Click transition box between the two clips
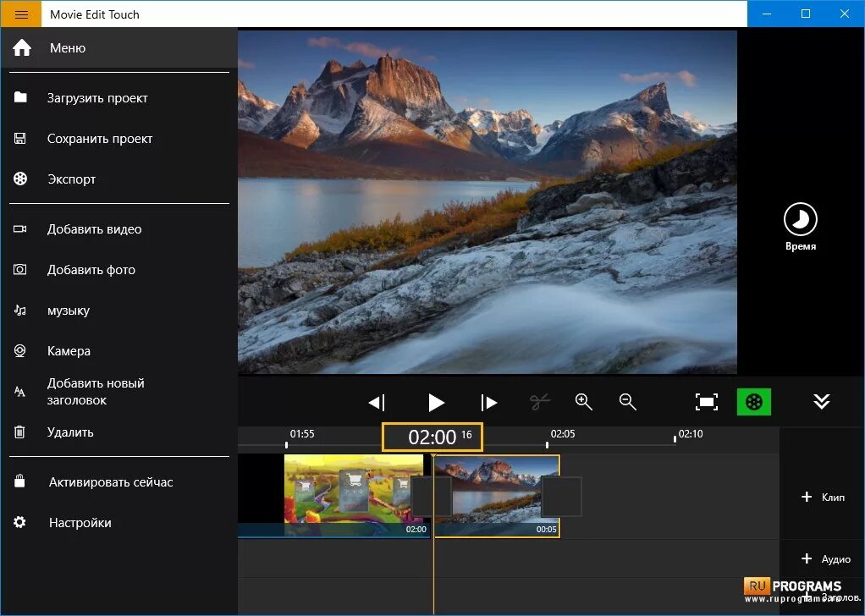Viewport: 865px width, 616px height. point(432,497)
